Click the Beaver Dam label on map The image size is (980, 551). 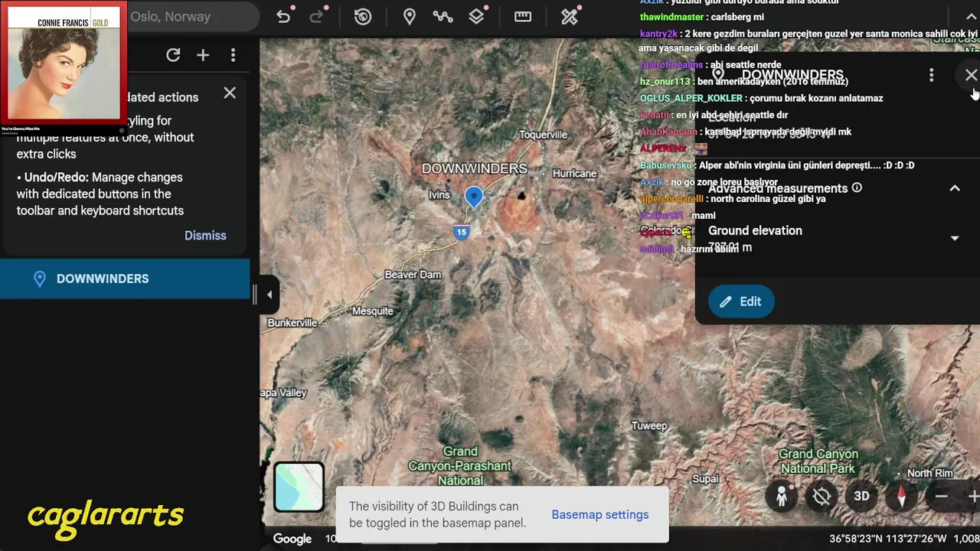tap(413, 275)
